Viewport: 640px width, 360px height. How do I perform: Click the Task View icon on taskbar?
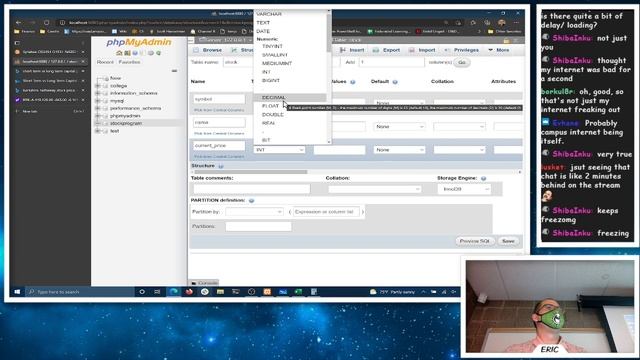point(157,292)
